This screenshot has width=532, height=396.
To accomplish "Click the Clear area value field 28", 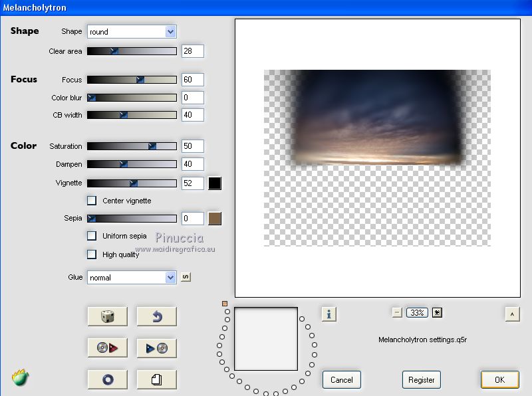I will click(x=193, y=51).
